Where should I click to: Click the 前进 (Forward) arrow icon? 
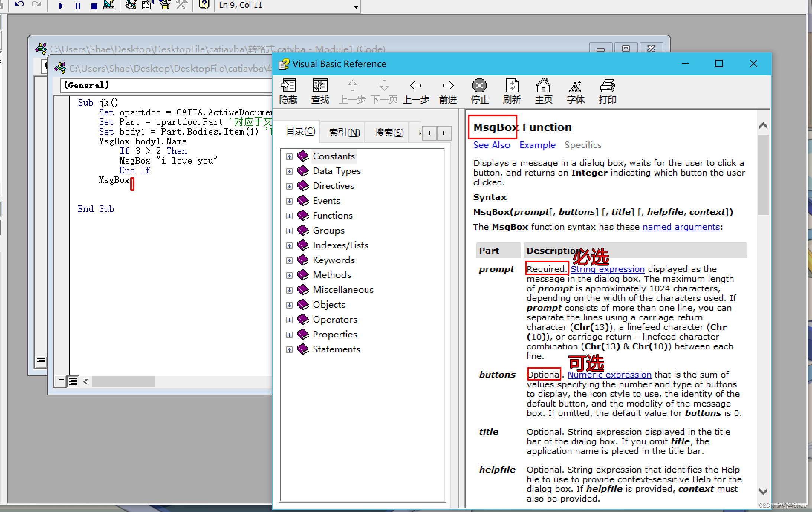(448, 86)
